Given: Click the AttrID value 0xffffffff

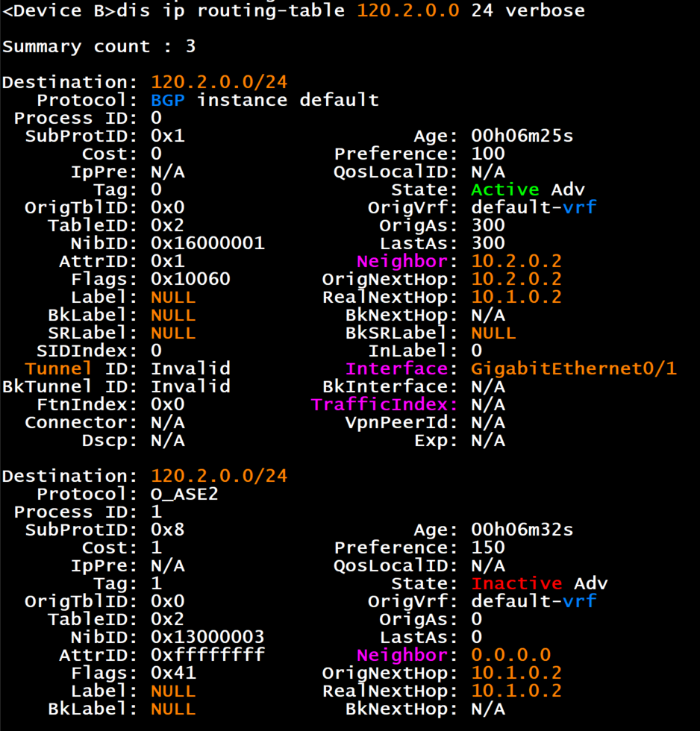Looking at the screenshot, I should (207, 655).
